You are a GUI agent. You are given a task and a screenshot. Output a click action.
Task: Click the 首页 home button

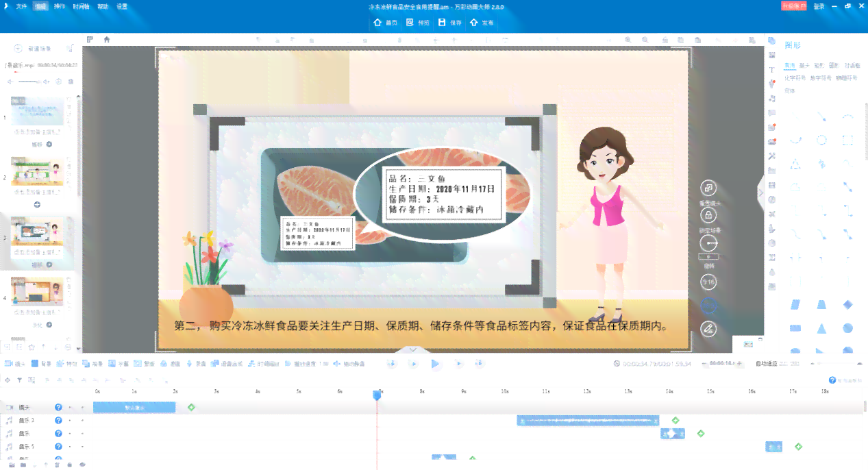(x=386, y=23)
